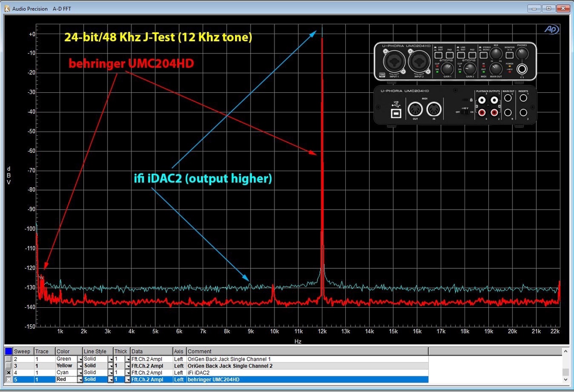574x392 pixels.
Task: Enable the sweep 2 Green trace checkbox
Action: (9, 359)
